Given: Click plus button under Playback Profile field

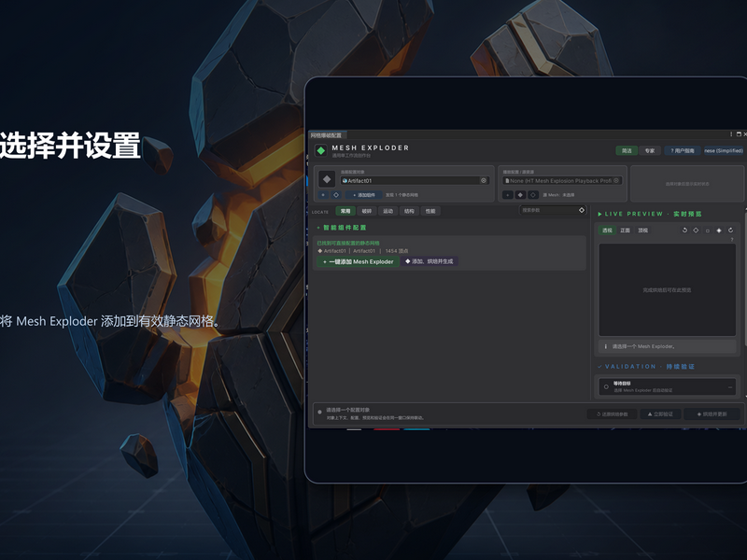Looking at the screenshot, I should tap(508, 195).
